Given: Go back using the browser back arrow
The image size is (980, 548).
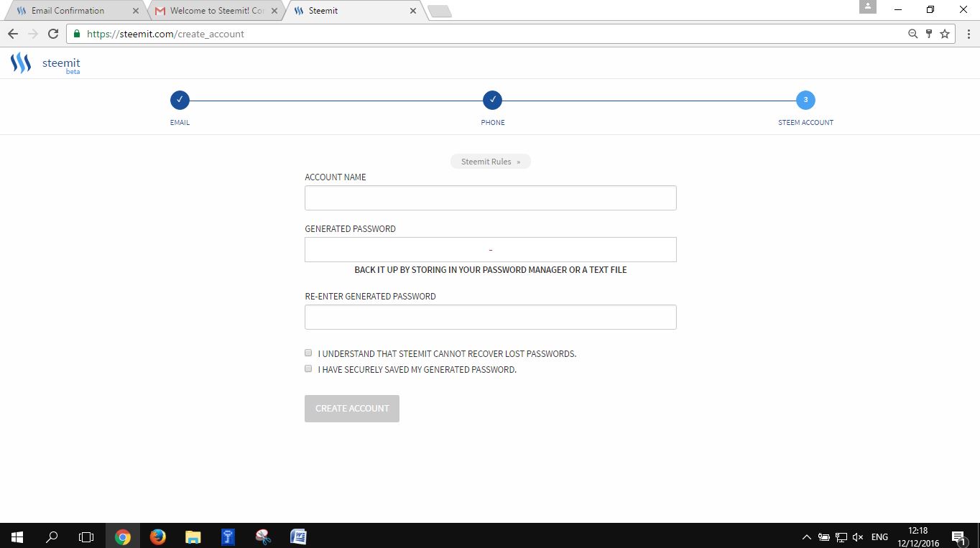Looking at the screenshot, I should (13, 34).
